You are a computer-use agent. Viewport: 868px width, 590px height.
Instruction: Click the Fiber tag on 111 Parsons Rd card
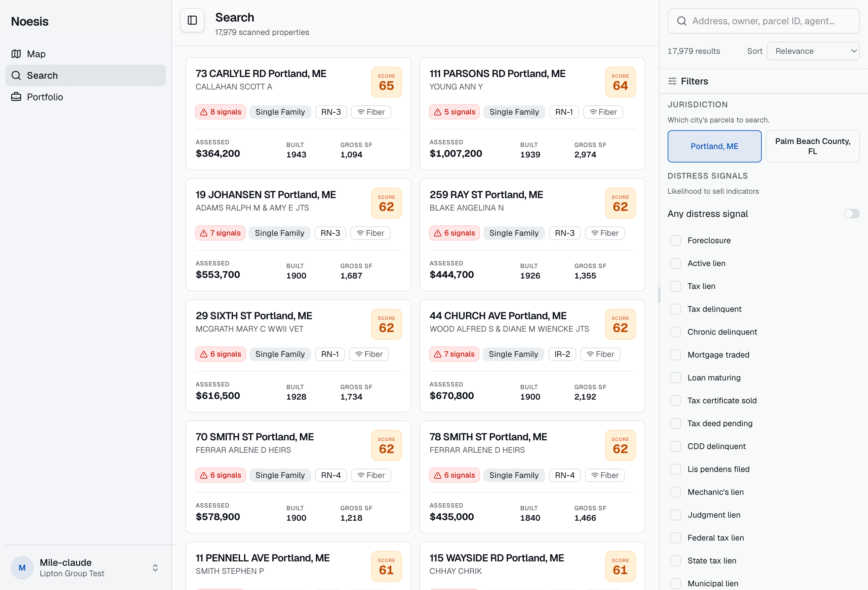[x=603, y=112]
